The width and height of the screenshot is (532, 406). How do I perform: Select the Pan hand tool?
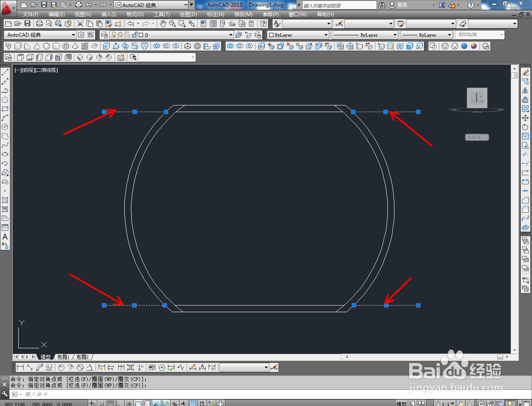tap(163, 24)
